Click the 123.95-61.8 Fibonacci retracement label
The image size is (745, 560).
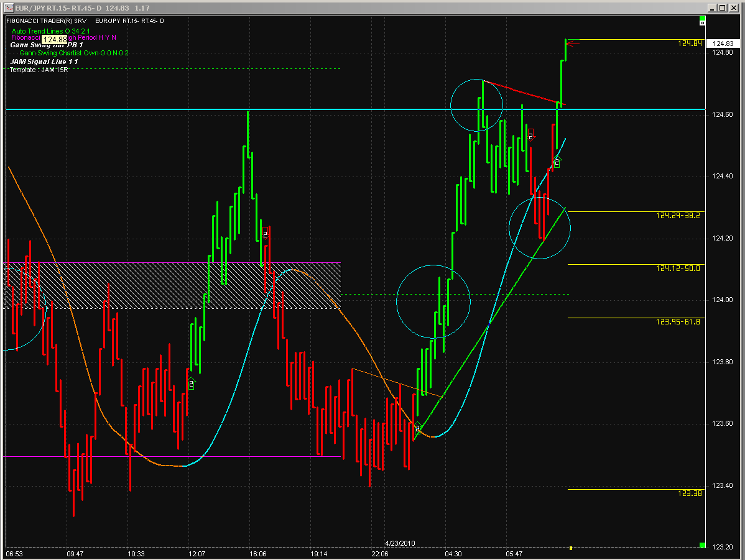pyautogui.click(x=678, y=322)
